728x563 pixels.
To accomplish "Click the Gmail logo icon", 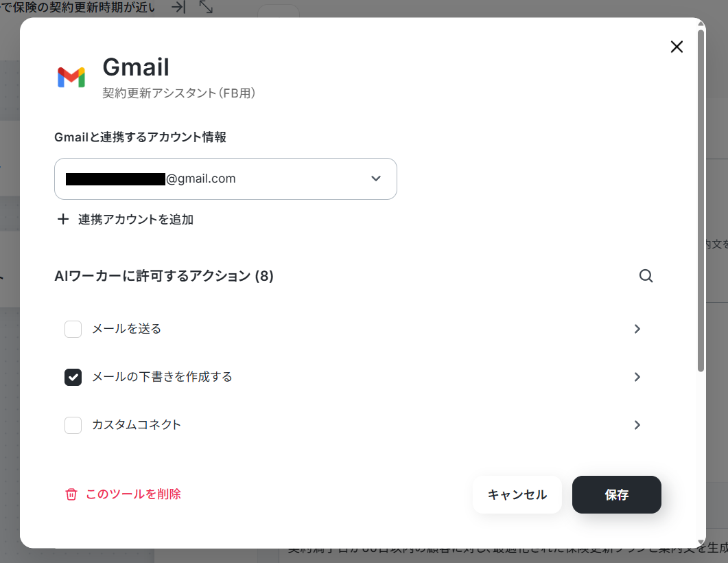I will 71,78.
